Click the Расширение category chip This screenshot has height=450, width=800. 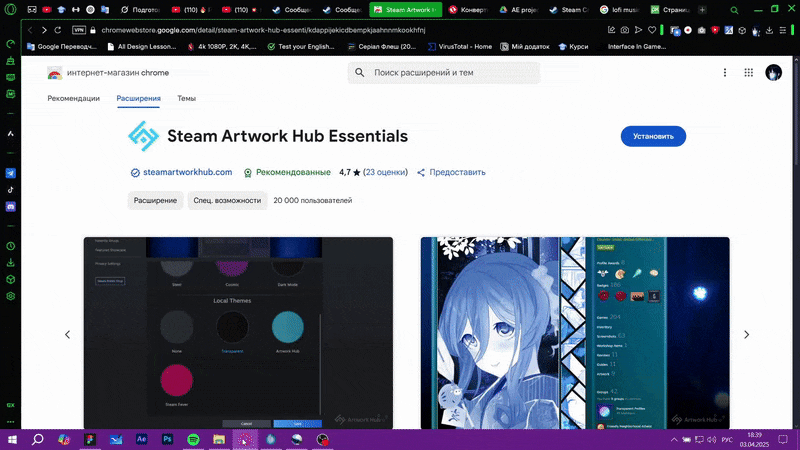click(155, 201)
